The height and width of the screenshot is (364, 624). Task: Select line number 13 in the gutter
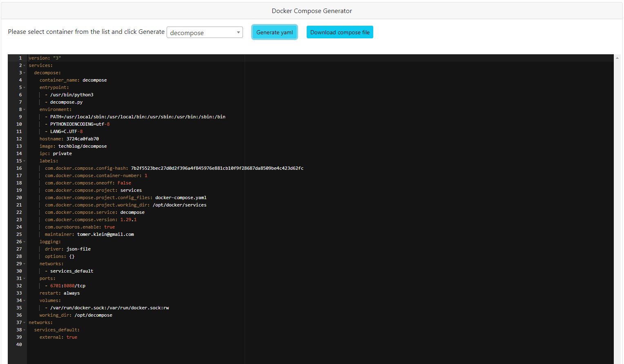pyautogui.click(x=19, y=146)
